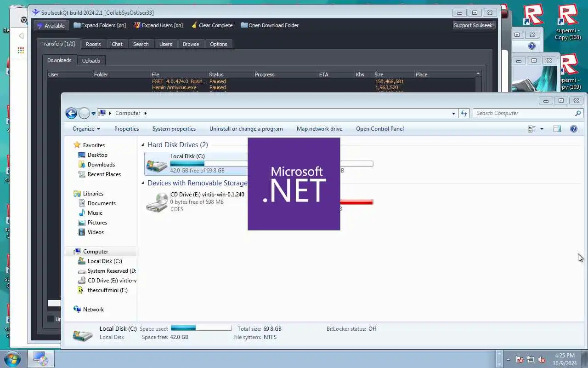The width and height of the screenshot is (588, 368).
Task: Click the magnifier icon in the search box
Action: pyautogui.click(x=578, y=113)
